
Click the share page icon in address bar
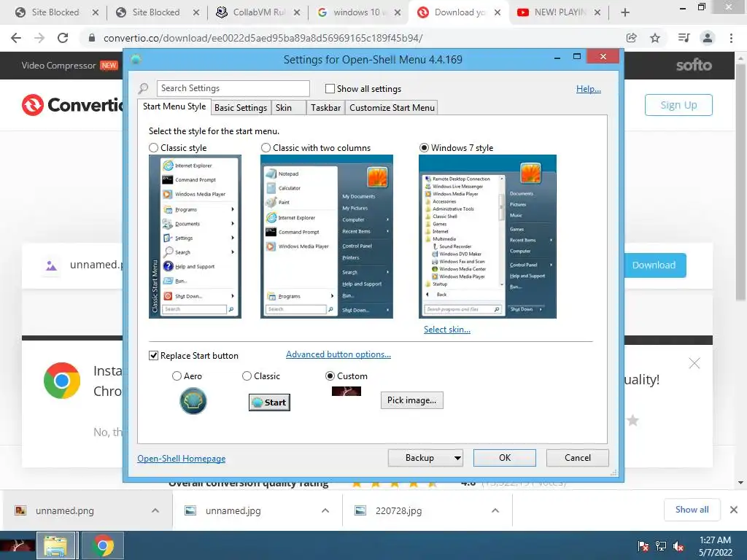632,38
